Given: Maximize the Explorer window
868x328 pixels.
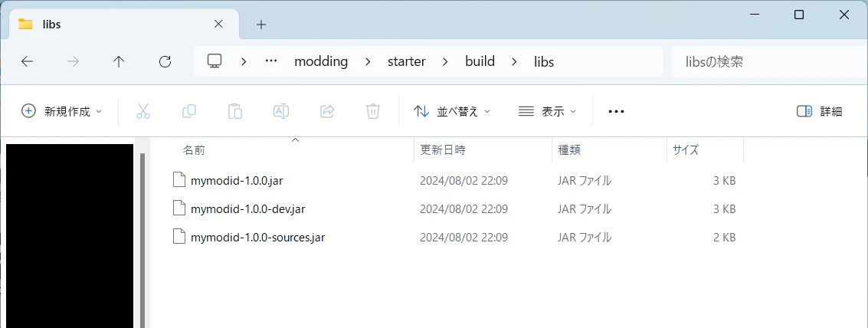Looking at the screenshot, I should point(799,15).
